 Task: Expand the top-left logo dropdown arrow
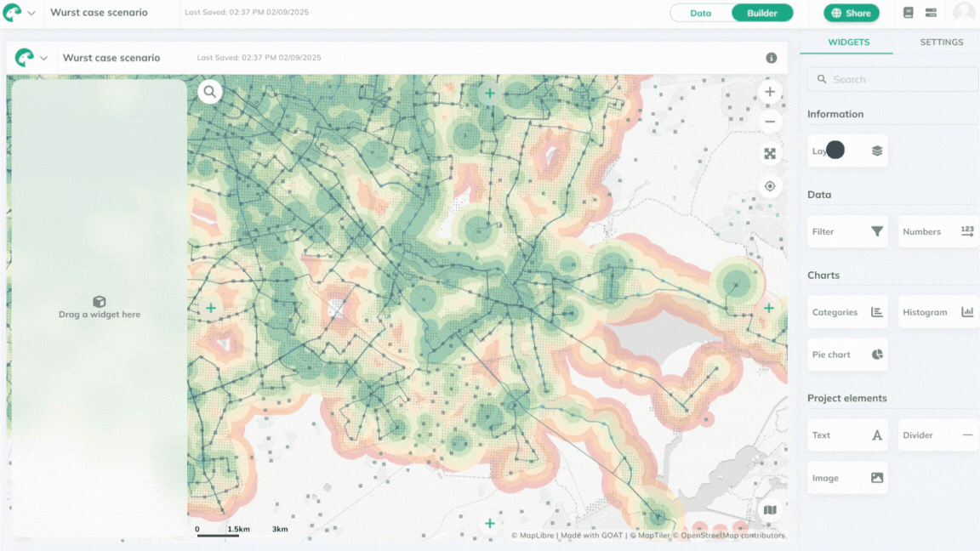(x=31, y=13)
